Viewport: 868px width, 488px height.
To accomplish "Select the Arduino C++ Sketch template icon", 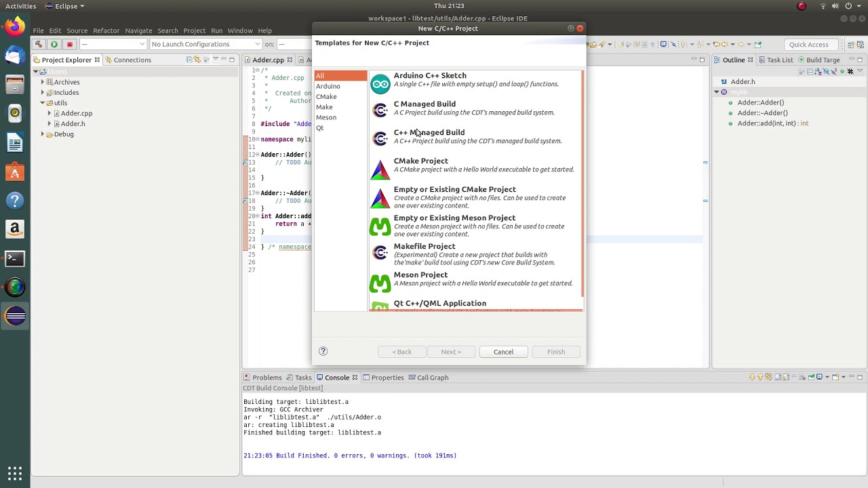I will click(x=380, y=83).
